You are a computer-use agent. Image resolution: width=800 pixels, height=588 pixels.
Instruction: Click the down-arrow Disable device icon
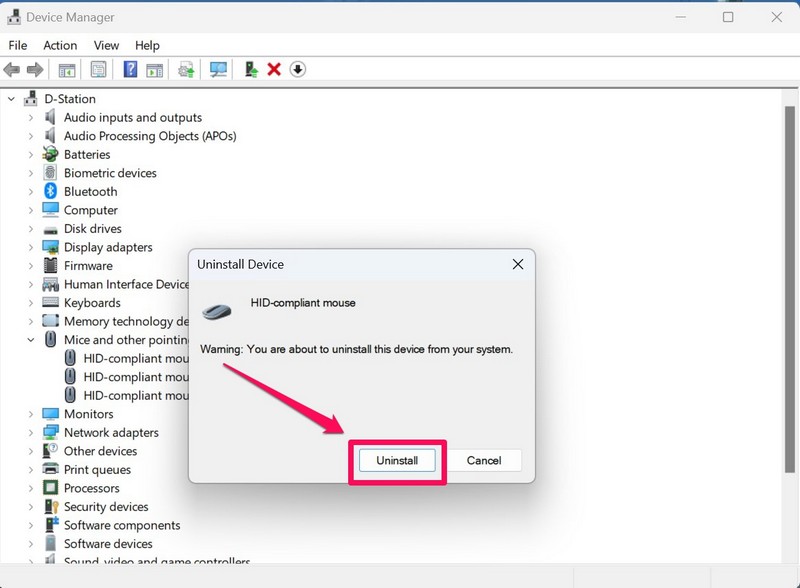(298, 69)
